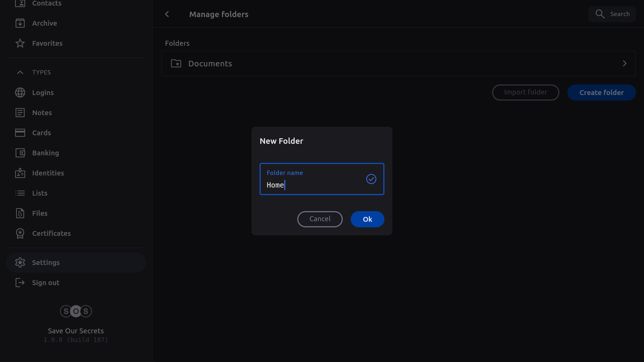Expand the Documents folder chevron
This screenshot has width=644, height=362.
[x=624, y=63]
